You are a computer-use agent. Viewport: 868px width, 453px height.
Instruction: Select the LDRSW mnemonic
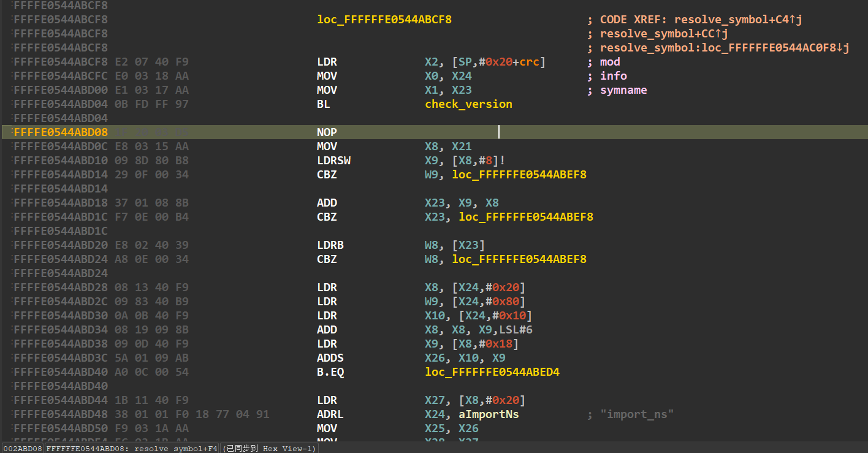[333, 160]
